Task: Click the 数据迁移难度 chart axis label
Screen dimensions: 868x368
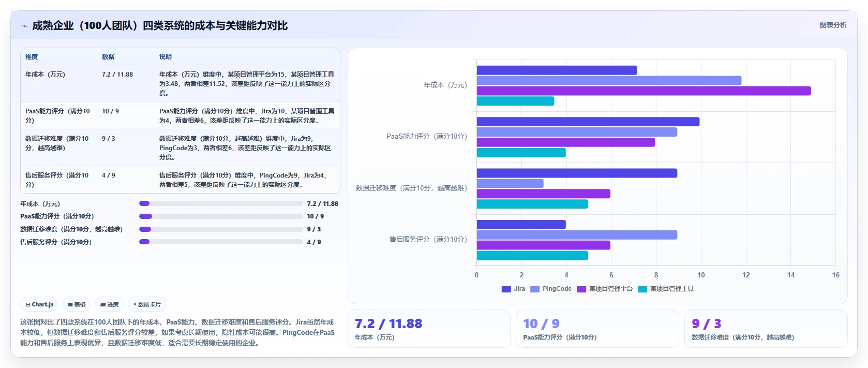Action: click(x=411, y=188)
